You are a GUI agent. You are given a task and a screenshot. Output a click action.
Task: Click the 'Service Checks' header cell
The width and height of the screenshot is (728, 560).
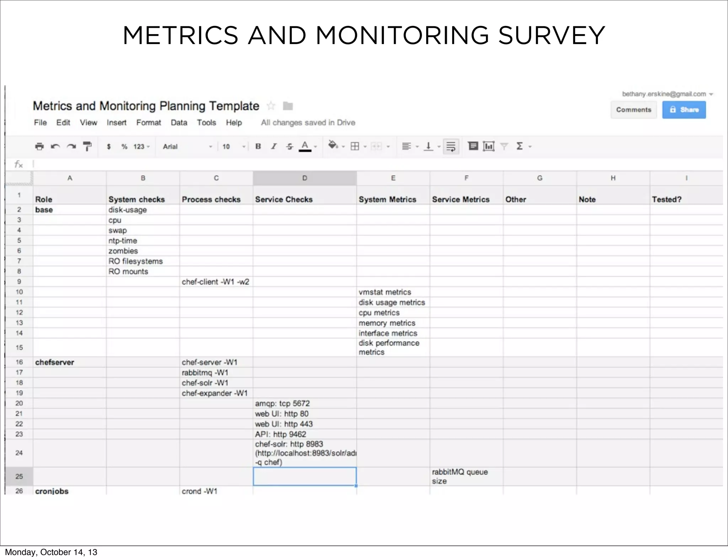305,195
